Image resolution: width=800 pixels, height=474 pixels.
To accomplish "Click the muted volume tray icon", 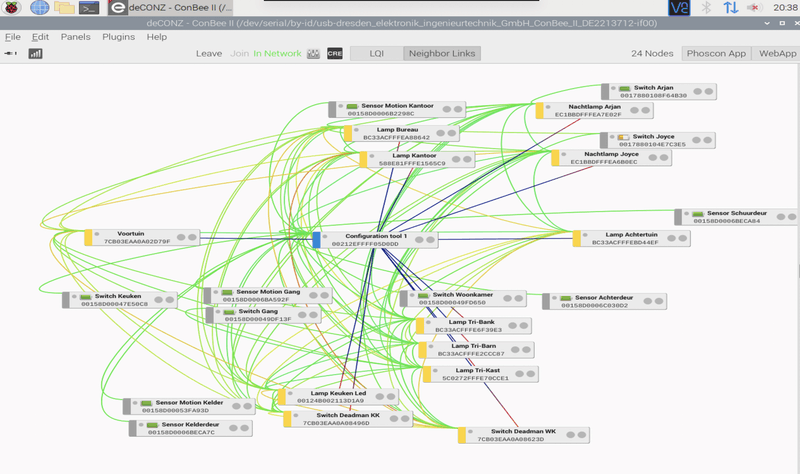I will pyautogui.click(x=754, y=7).
